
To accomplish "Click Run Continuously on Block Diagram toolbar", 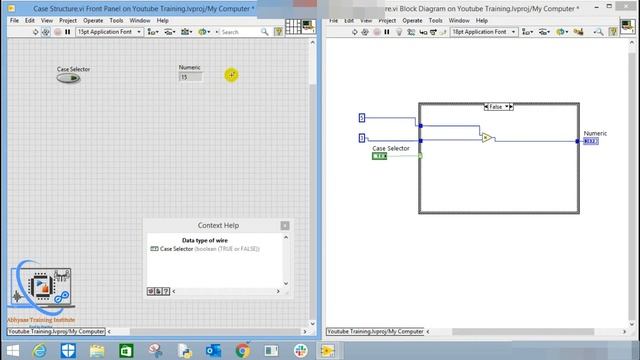I will coord(365,32).
